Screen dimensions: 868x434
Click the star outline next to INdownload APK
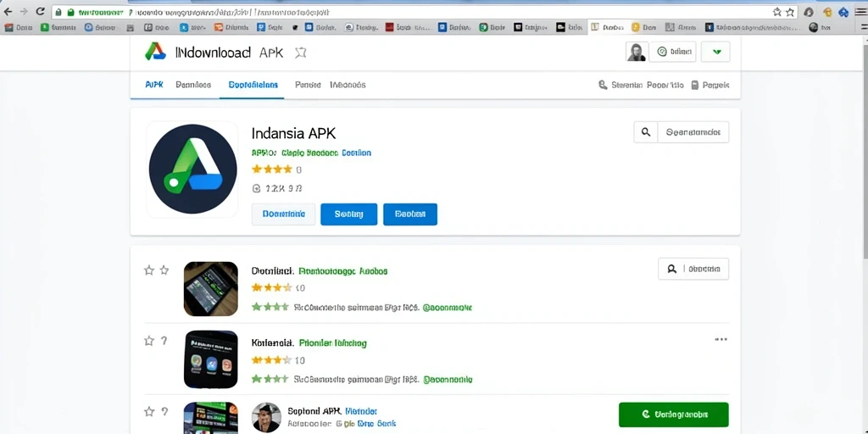point(301,53)
